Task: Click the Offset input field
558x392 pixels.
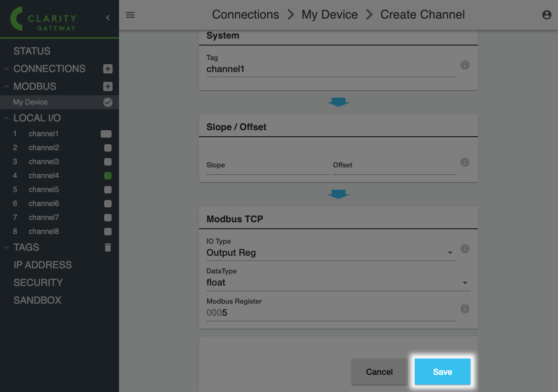Action: (394, 166)
